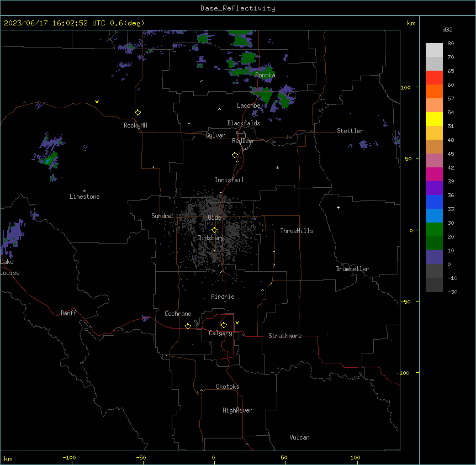This screenshot has height=465, width=476.
Task: Click the Sundre city label
Action: (161, 216)
